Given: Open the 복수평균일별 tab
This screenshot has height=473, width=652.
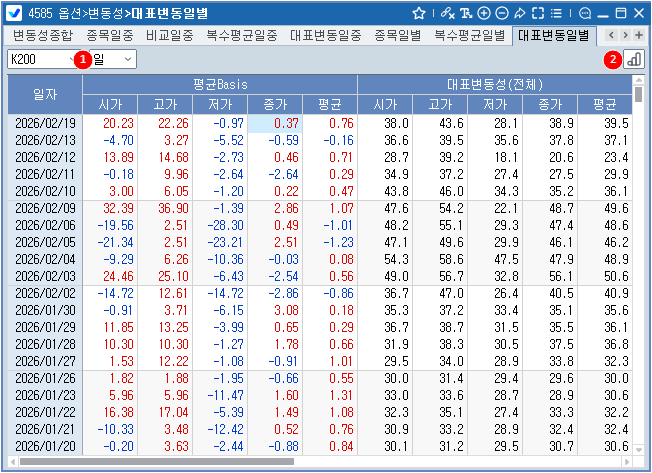Looking at the screenshot, I should pos(469,35).
